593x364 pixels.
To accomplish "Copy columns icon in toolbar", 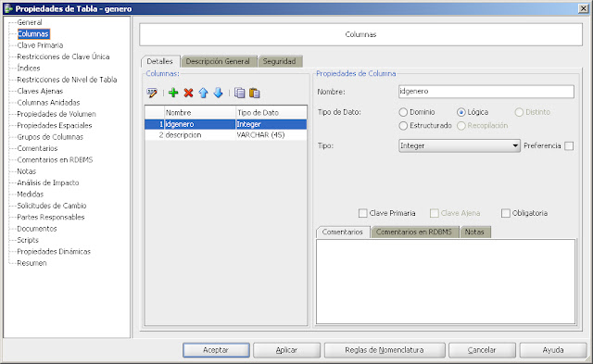I will 239,93.
